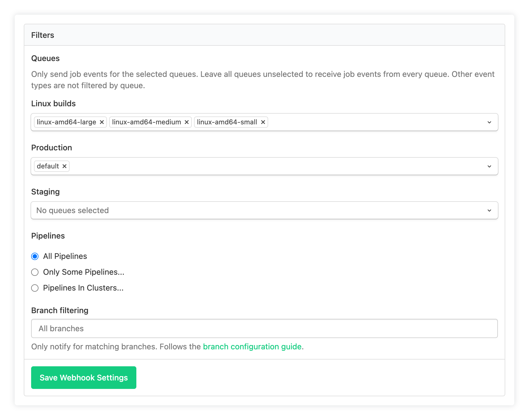Click the linux-amd64-small tag text
The width and height of the screenshot is (529, 420).
(x=227, y=122)
